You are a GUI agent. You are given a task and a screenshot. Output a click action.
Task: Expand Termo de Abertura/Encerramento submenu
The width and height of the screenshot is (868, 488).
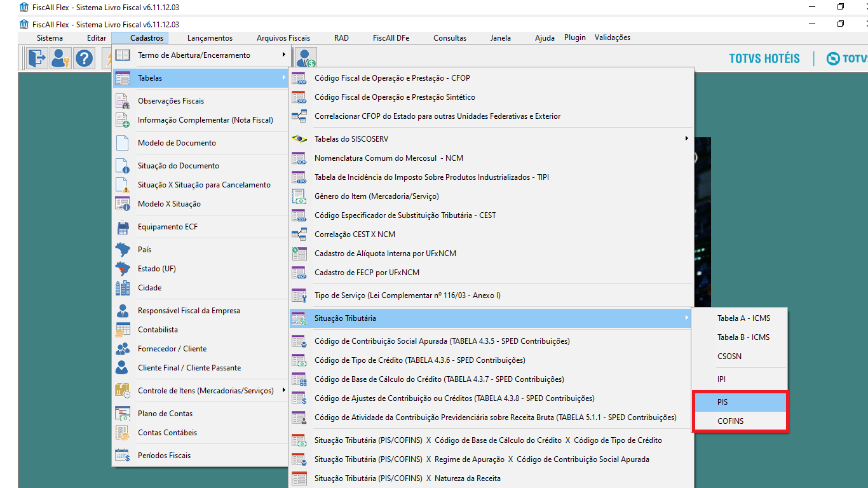tap(200, 55)
